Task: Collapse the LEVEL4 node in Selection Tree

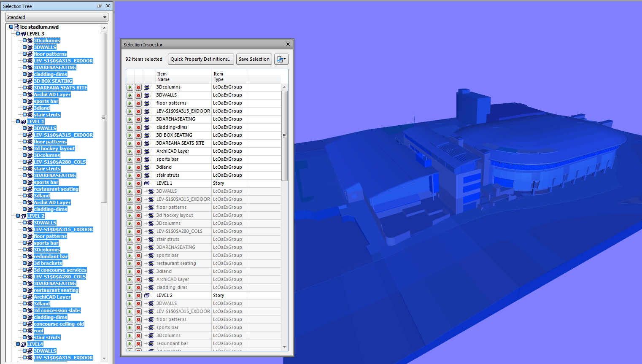Action: pos(18,344)
